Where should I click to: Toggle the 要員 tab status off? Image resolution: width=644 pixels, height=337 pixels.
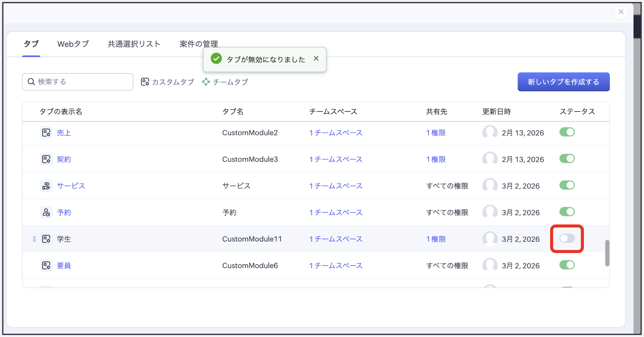(567, 265)
